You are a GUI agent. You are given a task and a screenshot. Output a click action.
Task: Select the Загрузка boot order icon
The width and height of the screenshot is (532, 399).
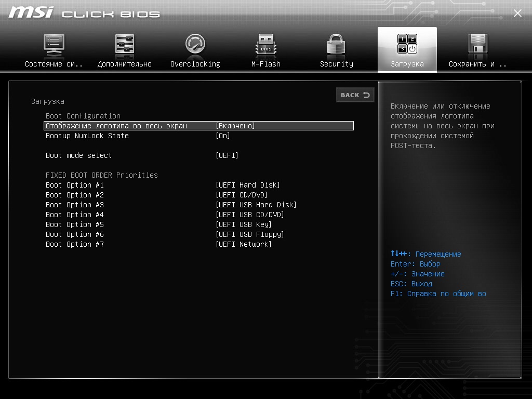407,44
